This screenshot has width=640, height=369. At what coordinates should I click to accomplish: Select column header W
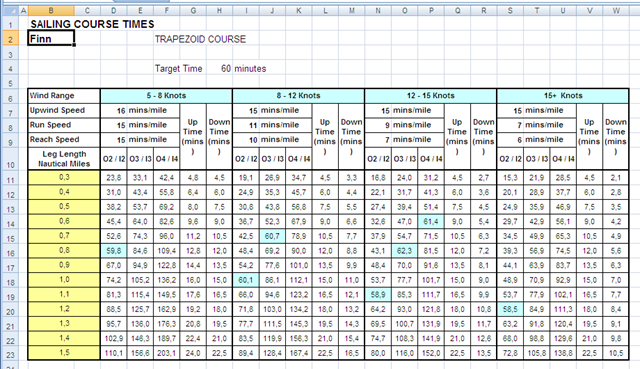(616, 11)
